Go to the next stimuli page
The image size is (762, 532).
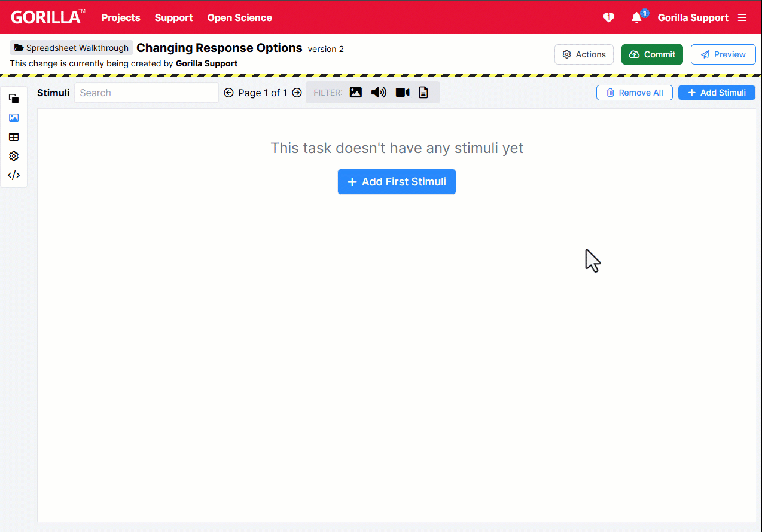click(x=297, y=93)
